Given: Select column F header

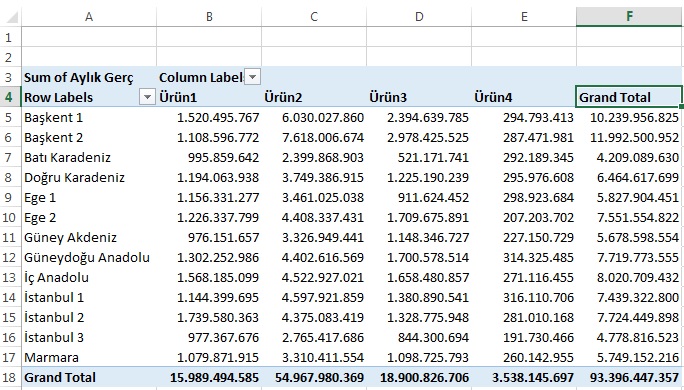Looking at the screenshot, I should click(629, 17).
